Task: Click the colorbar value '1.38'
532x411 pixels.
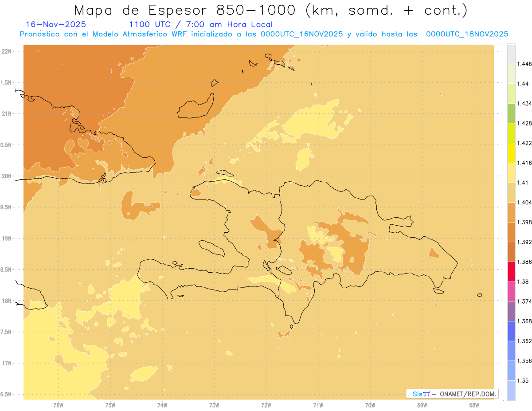Action: [x=523, y=282]
